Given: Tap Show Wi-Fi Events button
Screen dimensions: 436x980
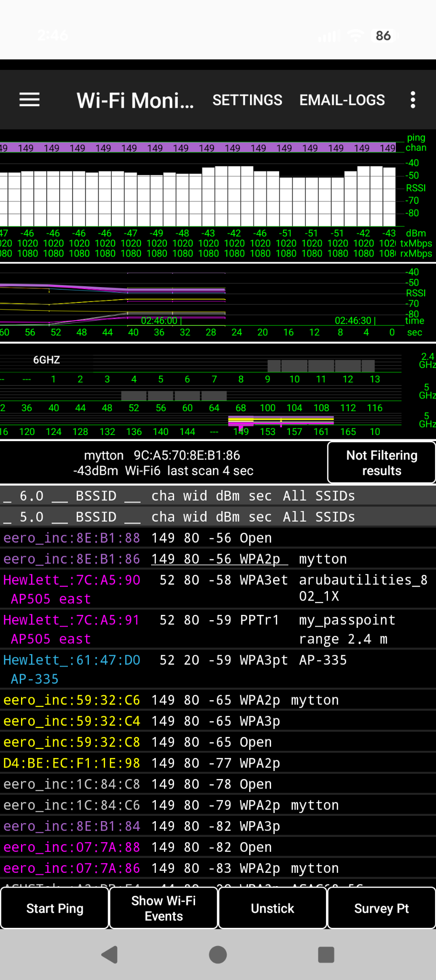Looking at the screenshot, I should click(x=163, y=908).
